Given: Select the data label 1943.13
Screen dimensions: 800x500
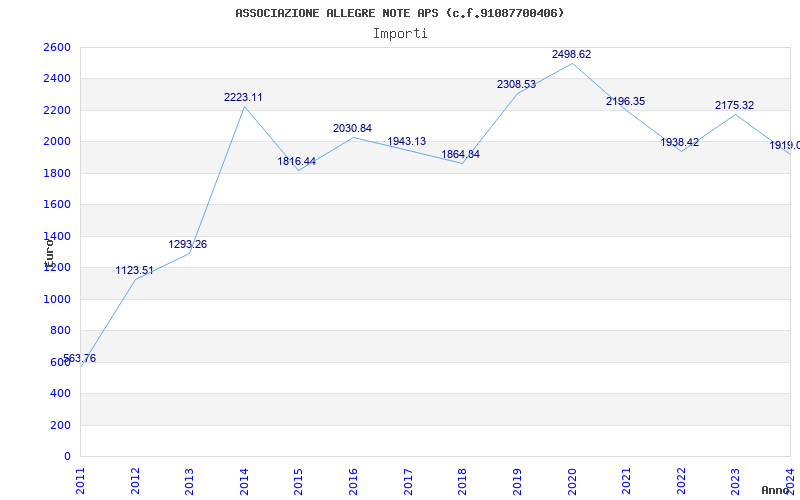Looking at the screenshot, I should click(x=407, y=141).
